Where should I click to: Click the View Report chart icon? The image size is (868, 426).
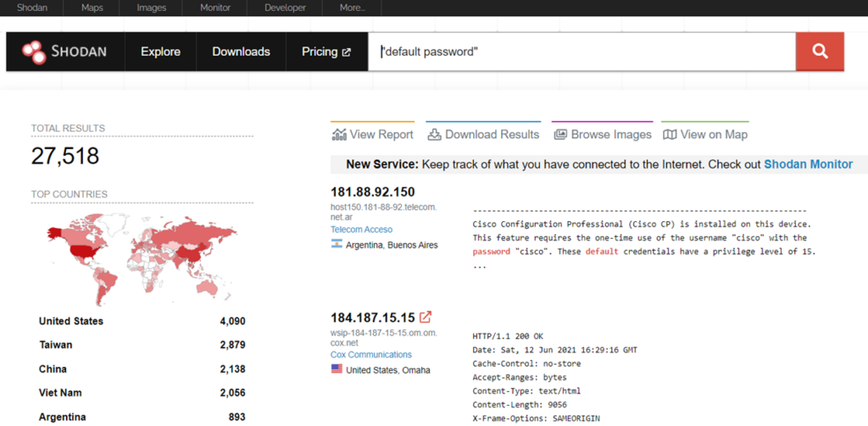pos(339,135)
